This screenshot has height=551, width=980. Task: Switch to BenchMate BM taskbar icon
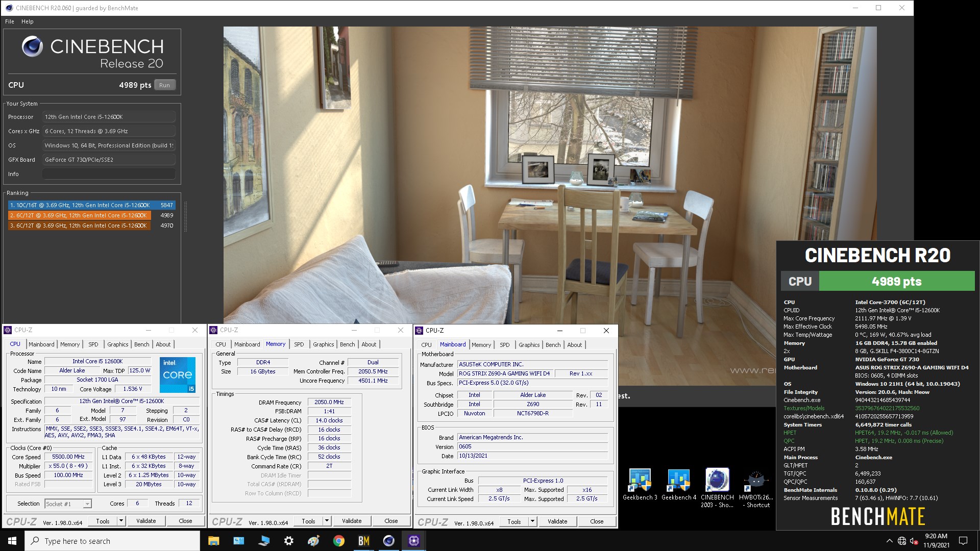click(x=364, y=541)
